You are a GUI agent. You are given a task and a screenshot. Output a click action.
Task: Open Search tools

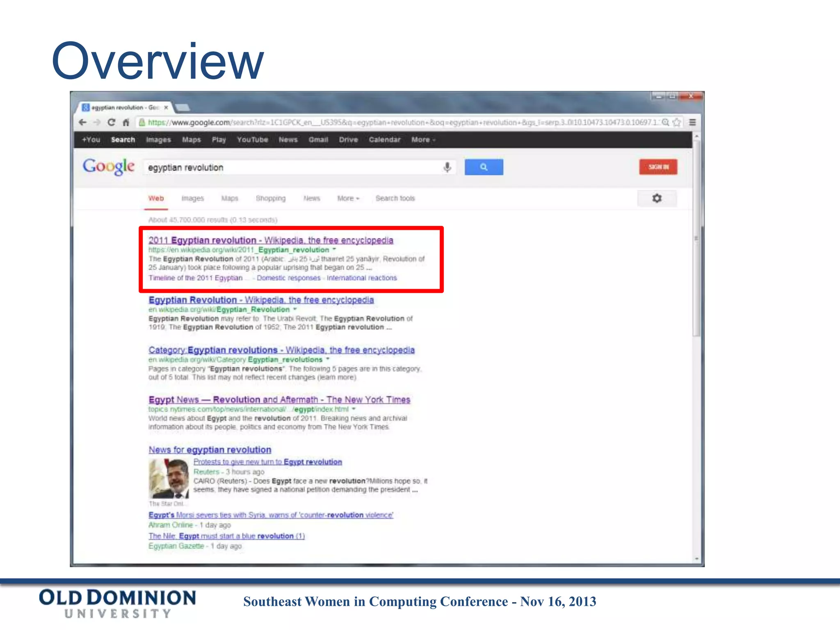395,198
